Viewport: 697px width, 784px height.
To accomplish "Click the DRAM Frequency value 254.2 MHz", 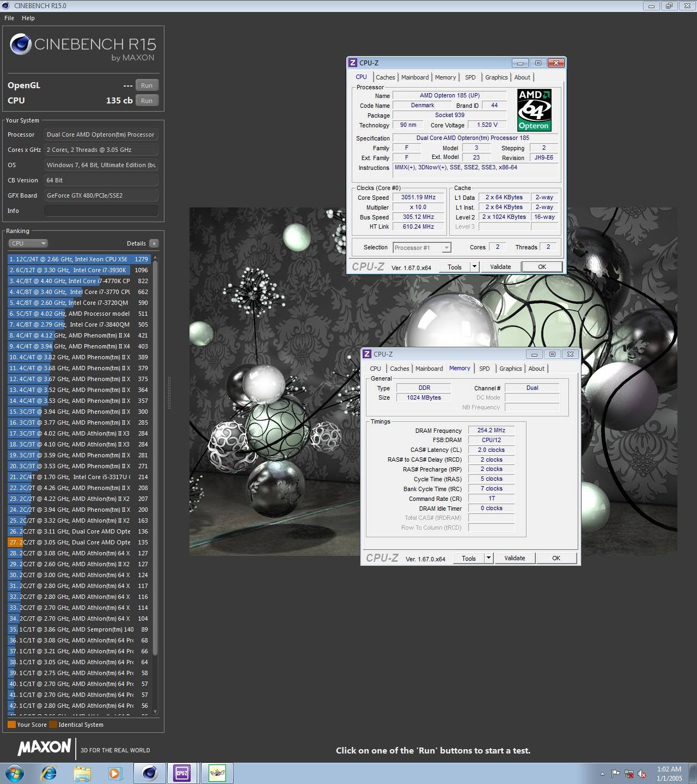I will coord(491,430).
